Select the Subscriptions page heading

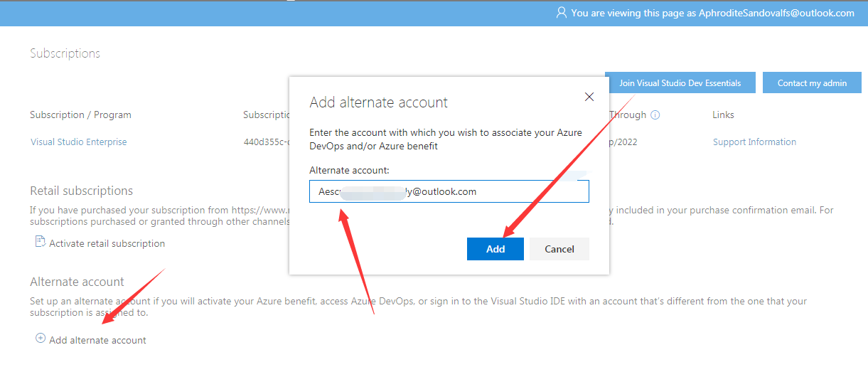pos(65,53)
